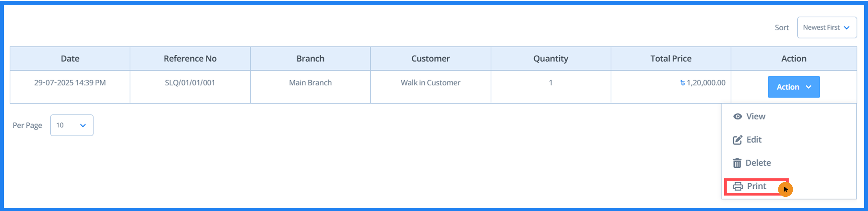Click the chevron on the Action button
This screenshot has width=868, height=211.
point(809,87)
